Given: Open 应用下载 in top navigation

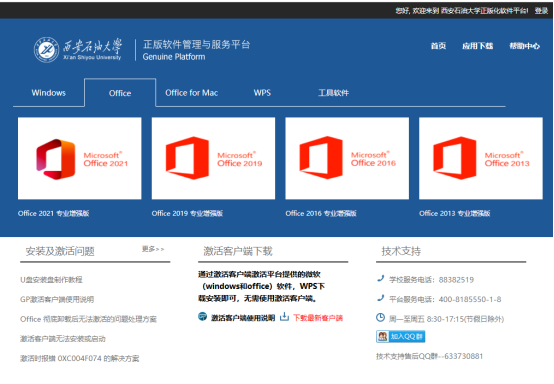Looking at the screenshot, I should (x=478, y=46).
